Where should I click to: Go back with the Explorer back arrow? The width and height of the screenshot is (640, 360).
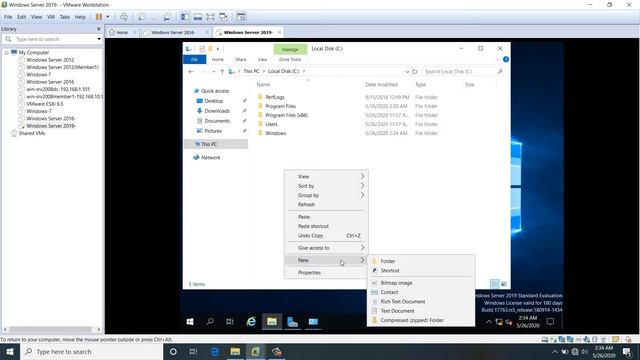[191, 71]
